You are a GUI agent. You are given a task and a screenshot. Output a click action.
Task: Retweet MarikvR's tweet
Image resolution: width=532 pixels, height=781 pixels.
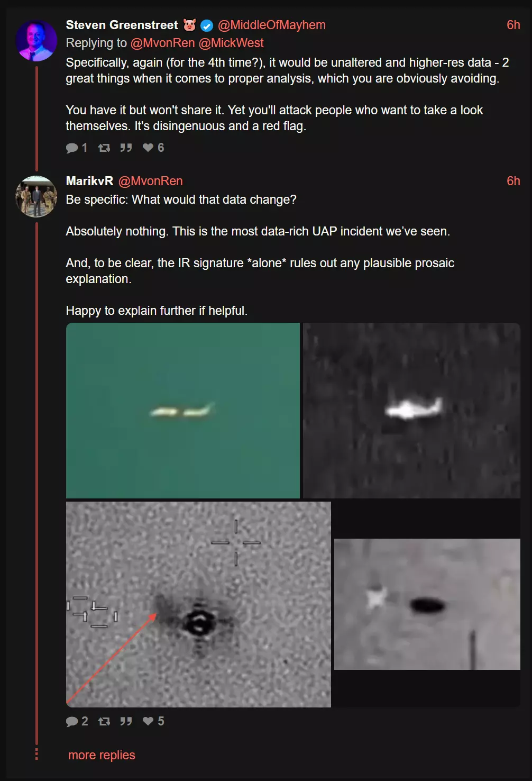[x=104, y=721]
